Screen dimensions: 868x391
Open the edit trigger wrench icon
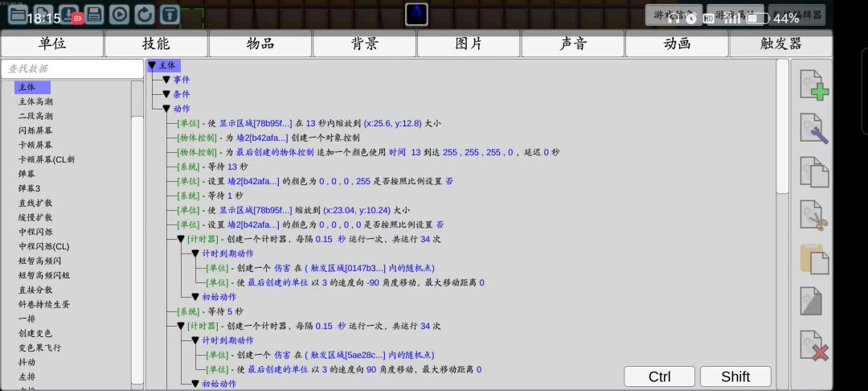coord(813,129)
